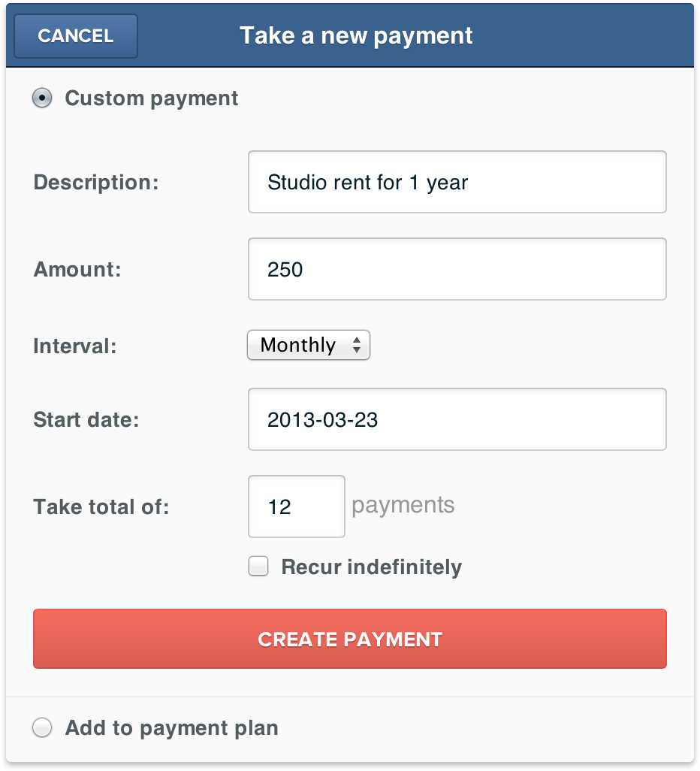Viewport: 700px width, 771px height.
Task: Select the Custom payment radio button
Action: point(43,98)
